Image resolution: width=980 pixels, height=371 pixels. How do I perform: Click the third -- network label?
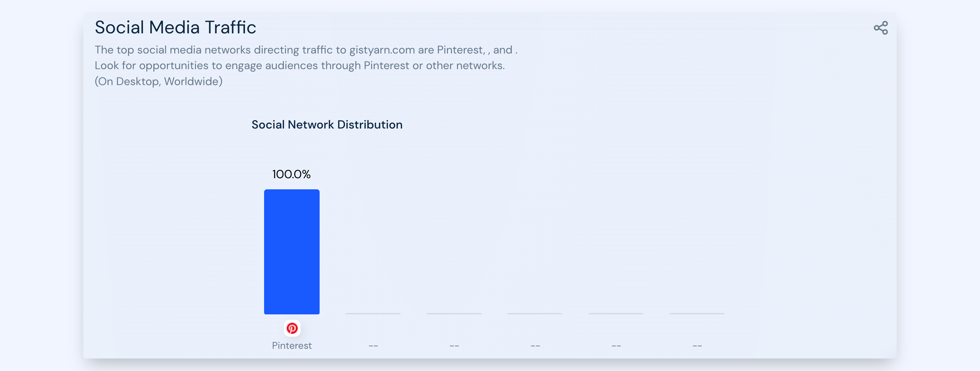click(535, 346)
